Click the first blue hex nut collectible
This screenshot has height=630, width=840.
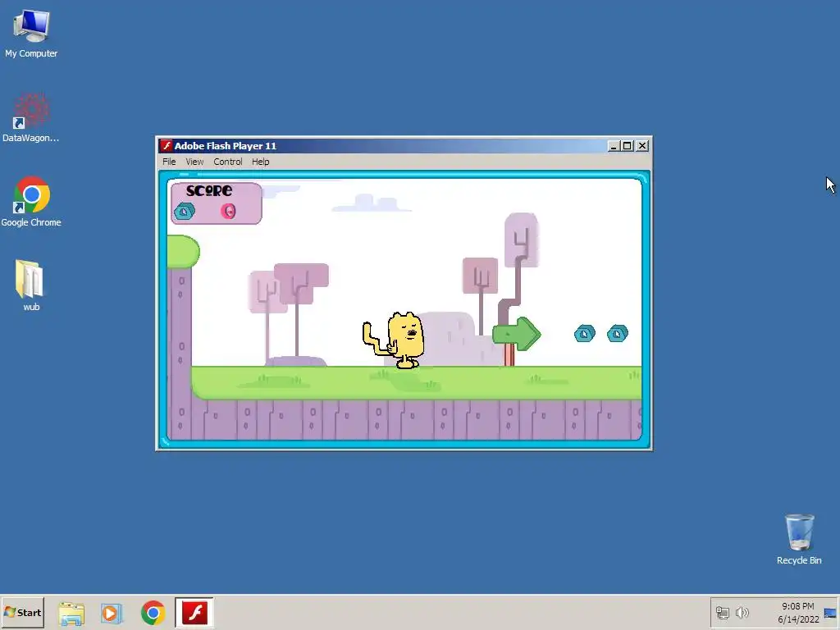tap(584, 334)
